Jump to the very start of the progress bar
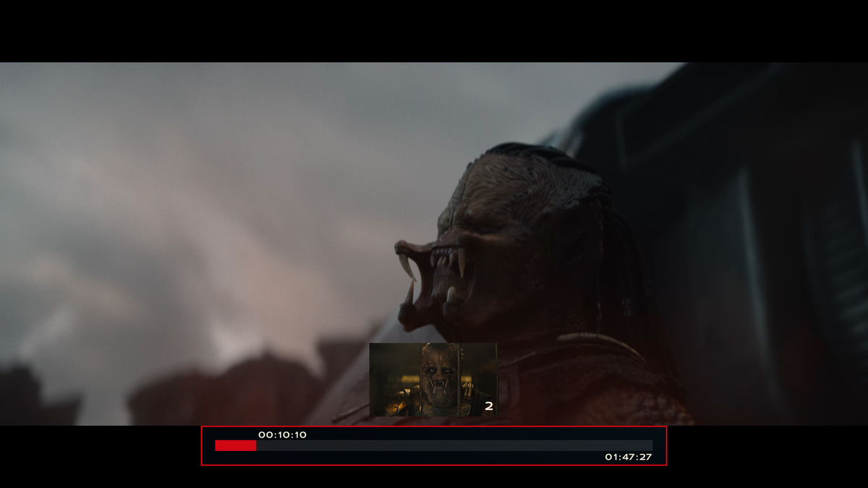The image size is (868, 488). [216, 445]
